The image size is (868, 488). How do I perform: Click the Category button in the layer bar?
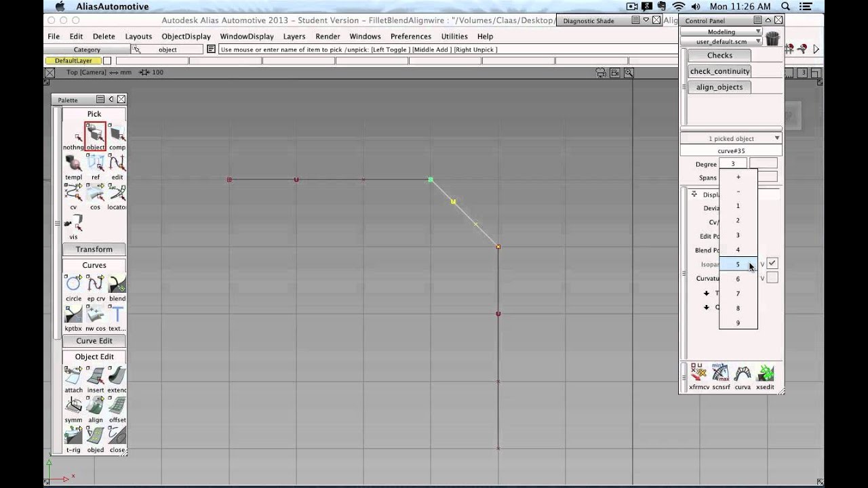(87, 49)
